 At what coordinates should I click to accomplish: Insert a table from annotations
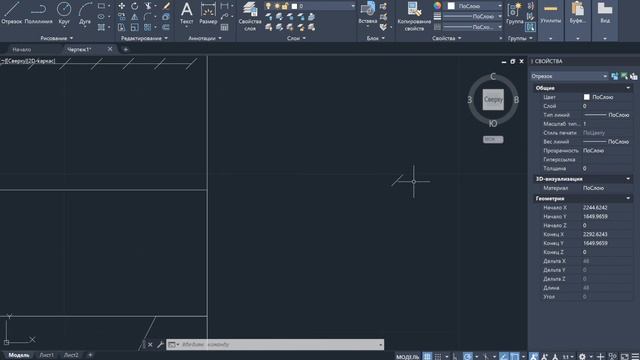pyautogui.click(x=224, y=27)
